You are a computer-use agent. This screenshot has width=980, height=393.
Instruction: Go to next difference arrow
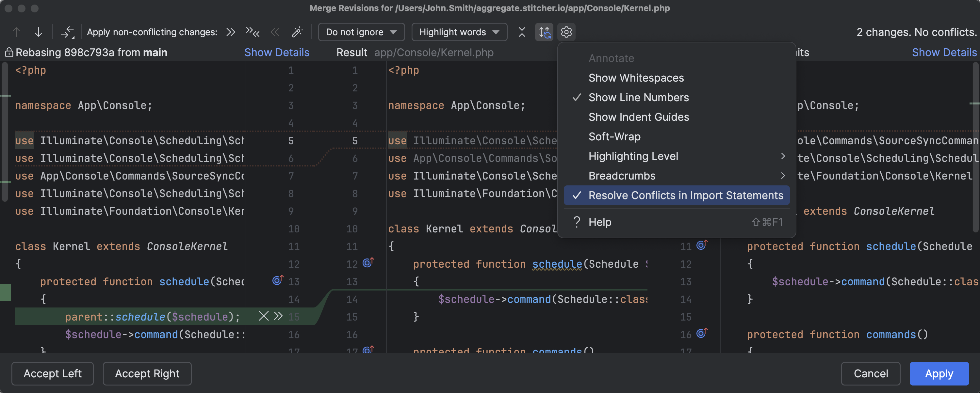(x=39, y=32)
